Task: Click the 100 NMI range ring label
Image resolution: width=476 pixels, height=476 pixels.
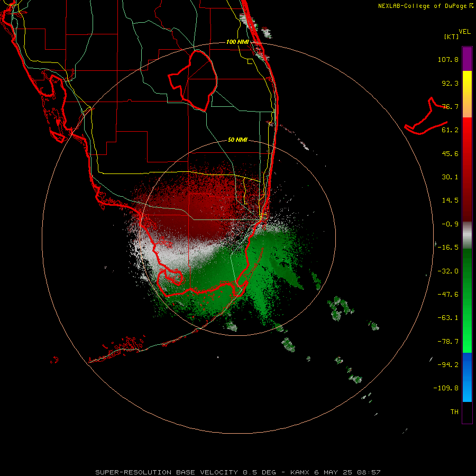Action: pyautogui.click(x=237, y=42)
